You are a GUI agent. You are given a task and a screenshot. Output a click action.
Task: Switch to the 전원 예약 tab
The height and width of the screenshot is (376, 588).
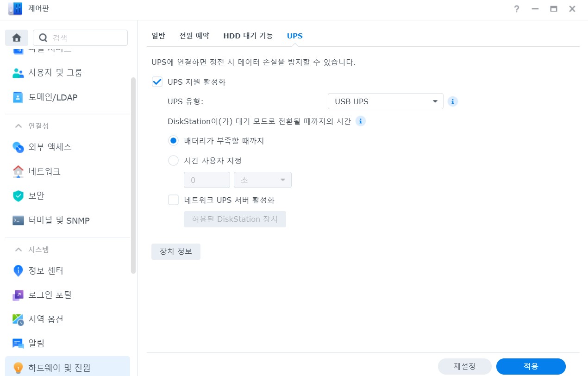point(194,36)
